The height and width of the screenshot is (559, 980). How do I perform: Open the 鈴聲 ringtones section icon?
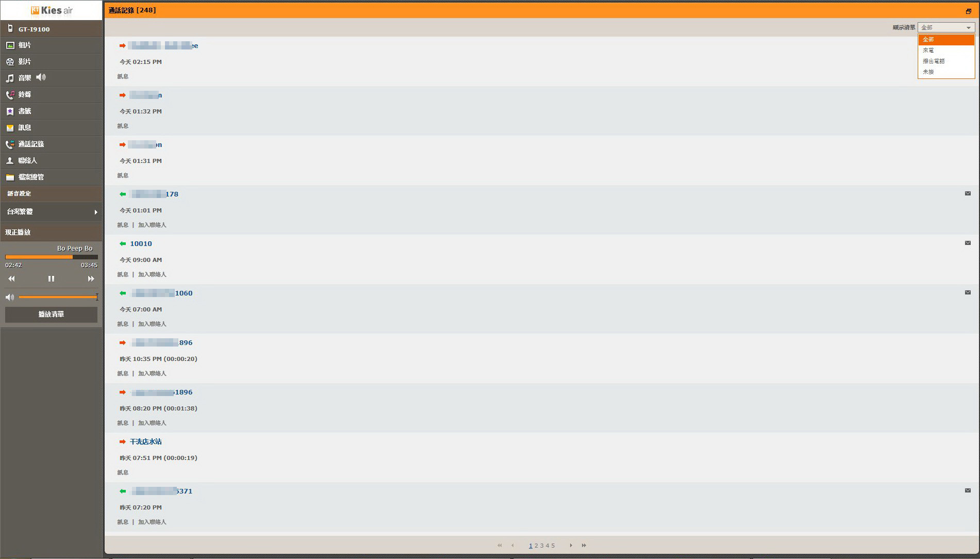tap(10, 95)
